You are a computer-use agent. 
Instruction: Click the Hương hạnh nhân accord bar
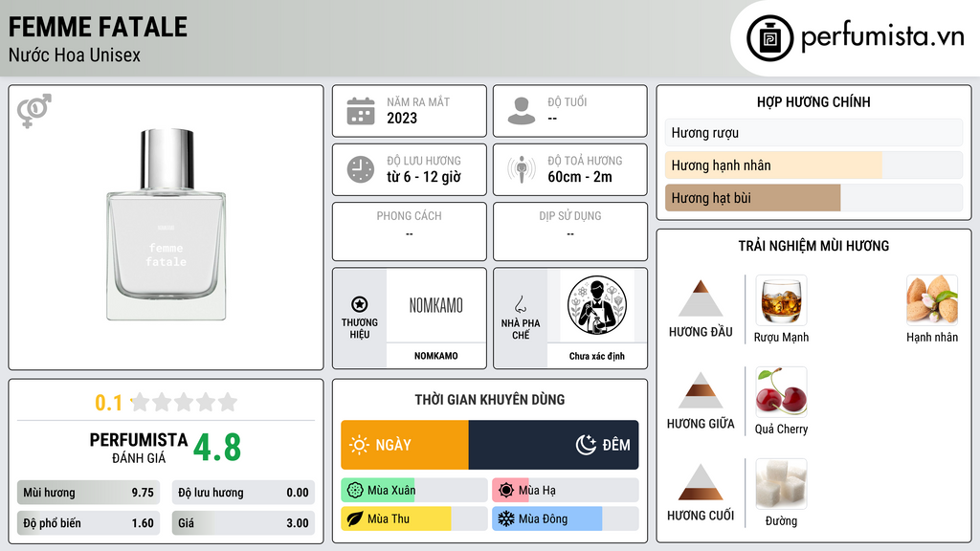[x=813, y=165]
